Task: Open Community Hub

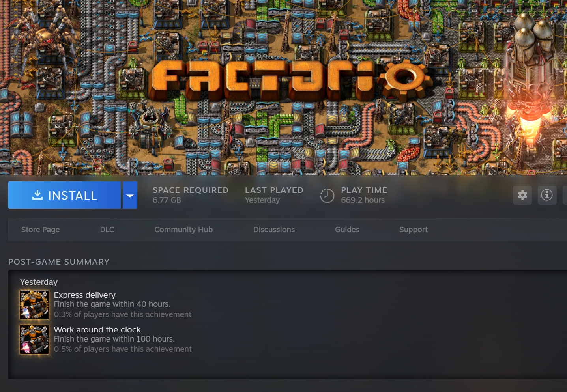Action: [x=183, y=230]
